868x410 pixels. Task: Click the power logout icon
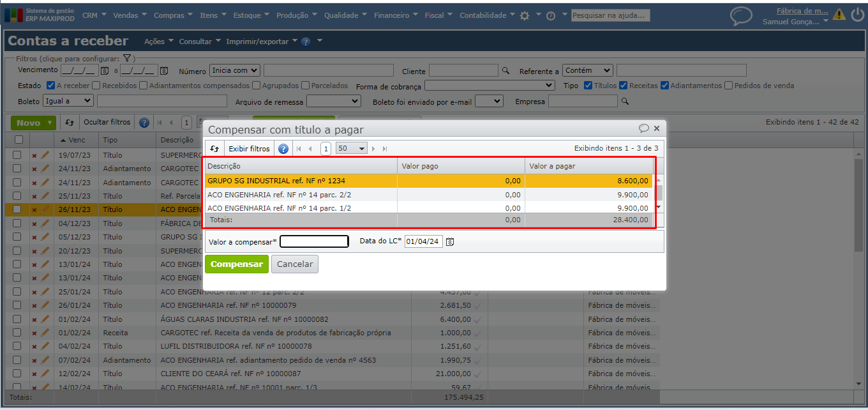click(x=858, y=15)
